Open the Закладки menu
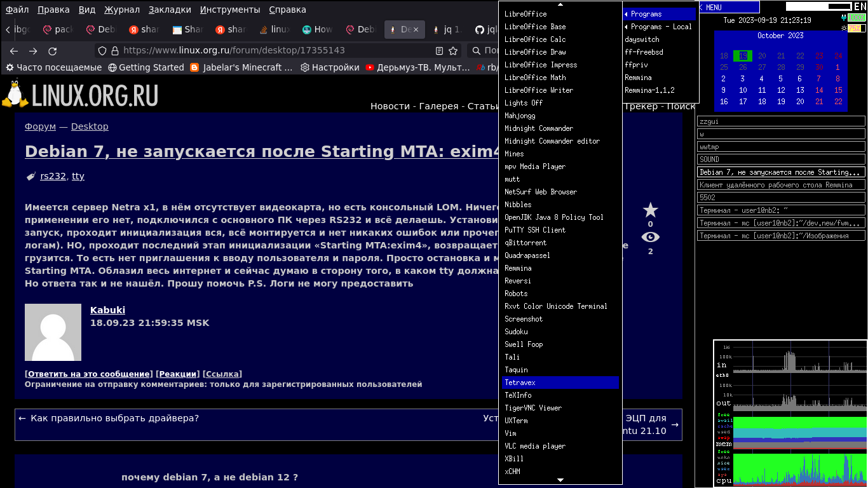 point(170,10)
